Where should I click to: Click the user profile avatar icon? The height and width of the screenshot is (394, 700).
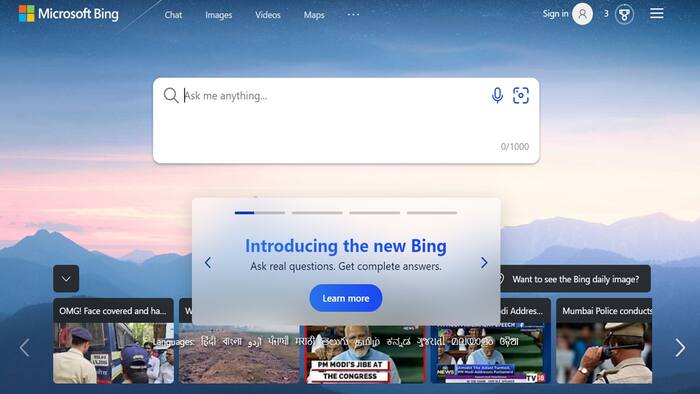click(x=583, y=14)
